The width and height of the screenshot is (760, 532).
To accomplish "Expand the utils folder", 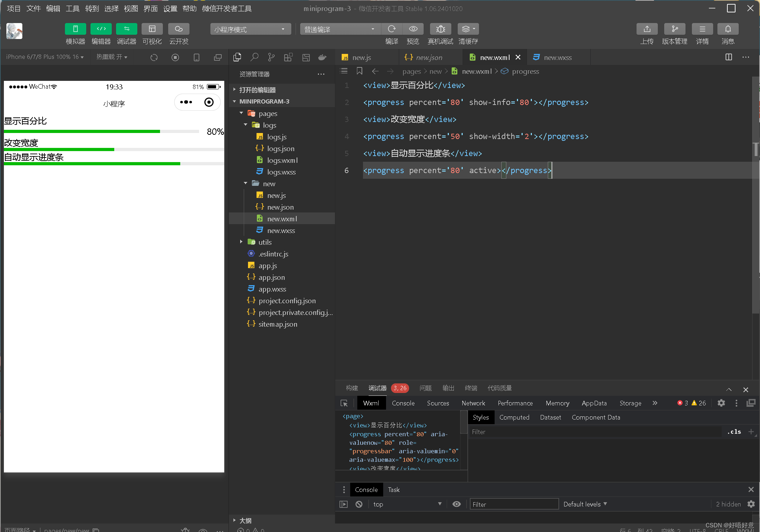I will pos(265,242).
